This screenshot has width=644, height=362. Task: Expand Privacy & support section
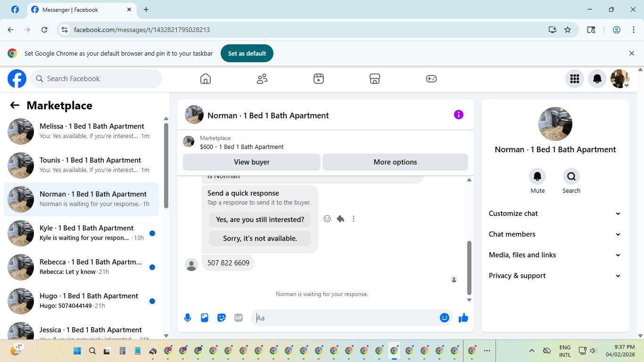pos(555,276)
